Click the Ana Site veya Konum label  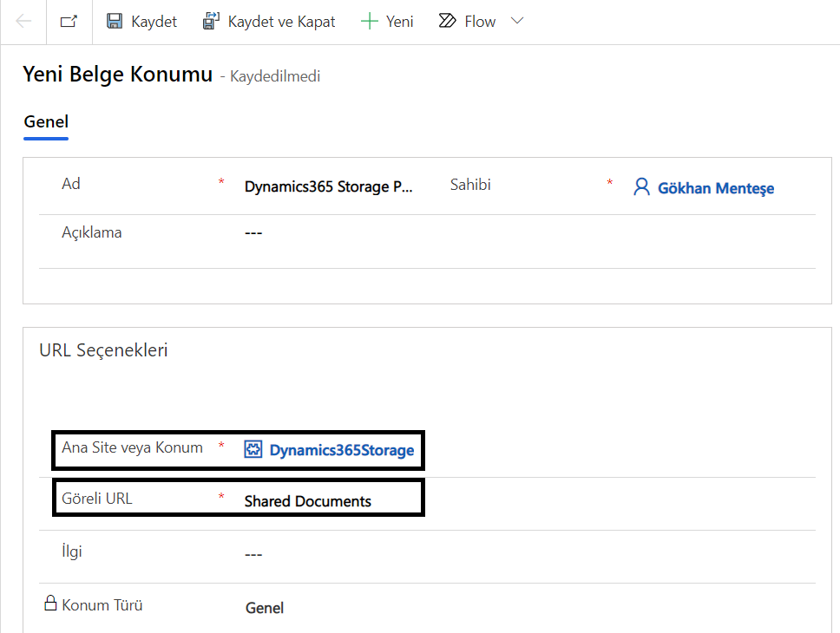(x=132, y=447)
